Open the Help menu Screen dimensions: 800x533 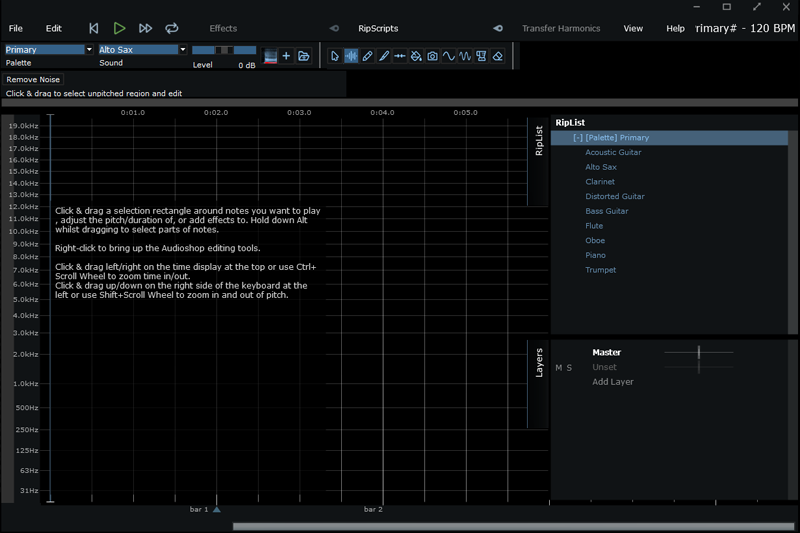tap(675, 29)
